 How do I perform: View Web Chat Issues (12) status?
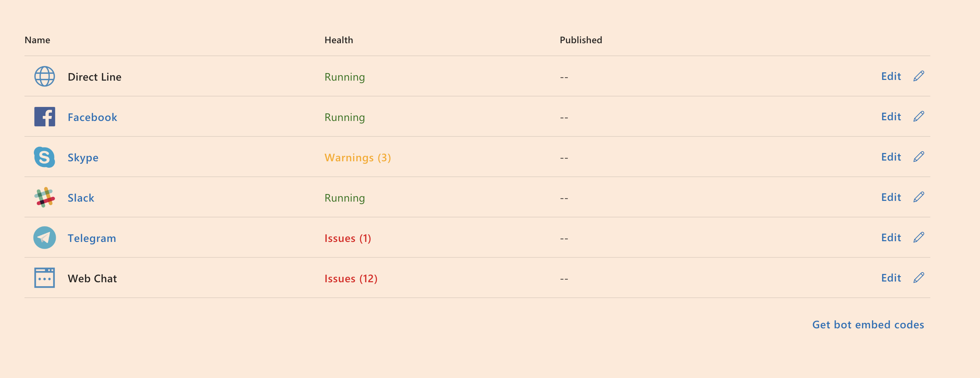(350, 278)
